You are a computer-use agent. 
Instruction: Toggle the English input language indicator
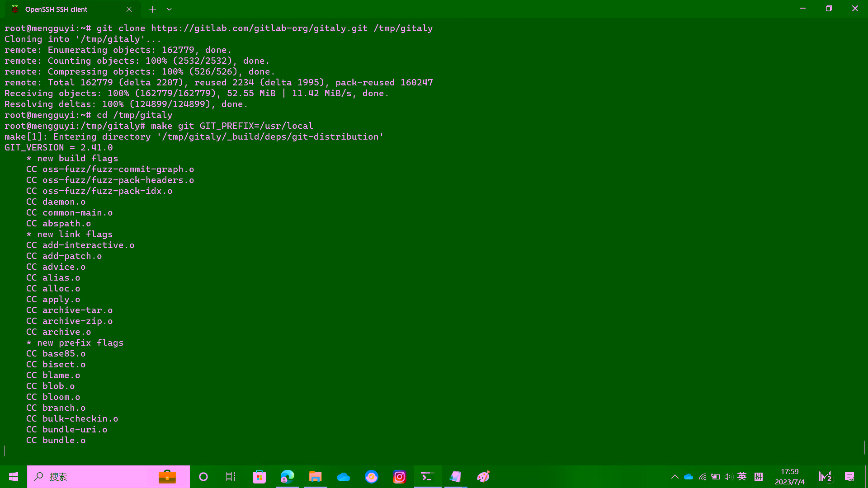coord(742,477)
